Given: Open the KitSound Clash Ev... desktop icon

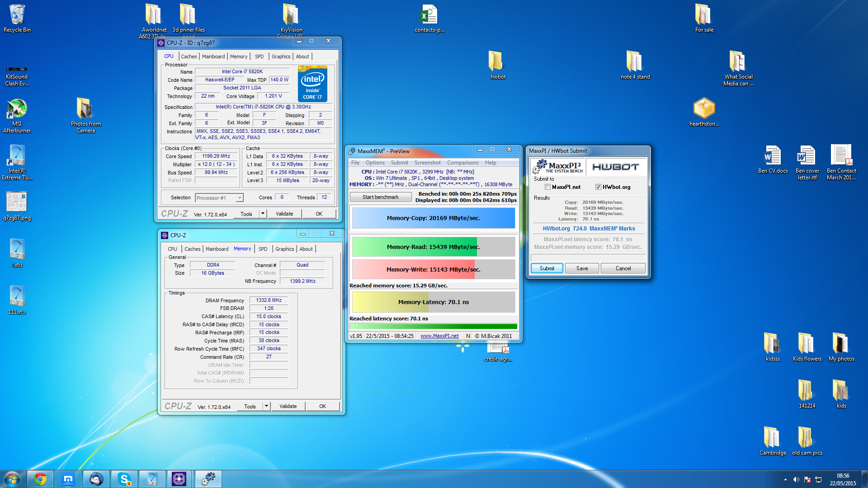Looking at the screenshot, I should (x=17, y=75).
